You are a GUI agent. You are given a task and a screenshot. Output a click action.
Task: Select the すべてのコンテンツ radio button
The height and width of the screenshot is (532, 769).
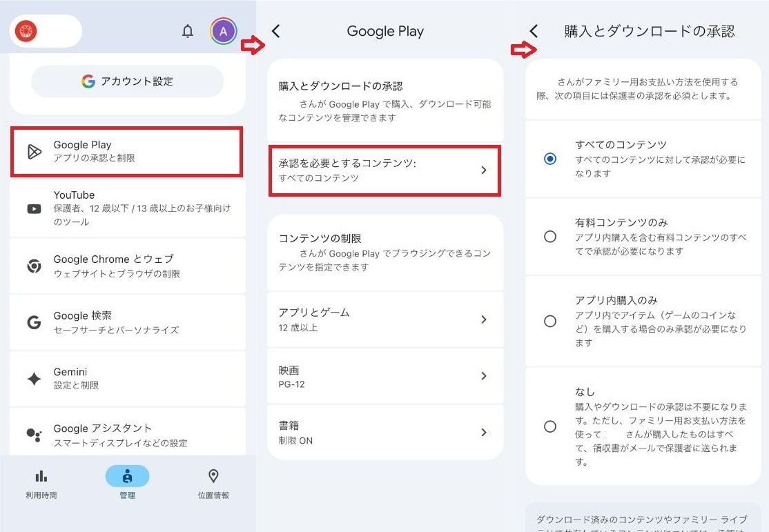pyautogui.click(x=550, y=159)
